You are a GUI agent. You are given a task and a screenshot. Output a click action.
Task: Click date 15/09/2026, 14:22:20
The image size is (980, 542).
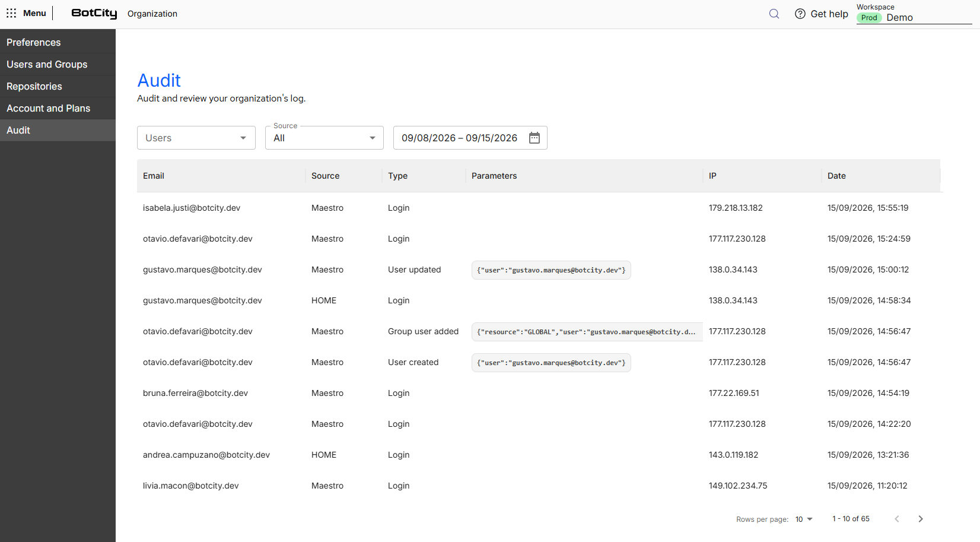tap(869, 424)
